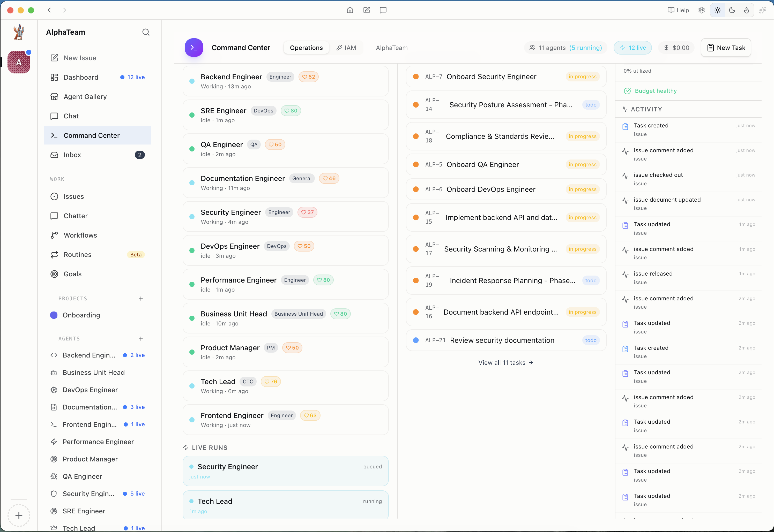Select the Onboarding project color dot
The image size is (774, 532).
(54, 315)
